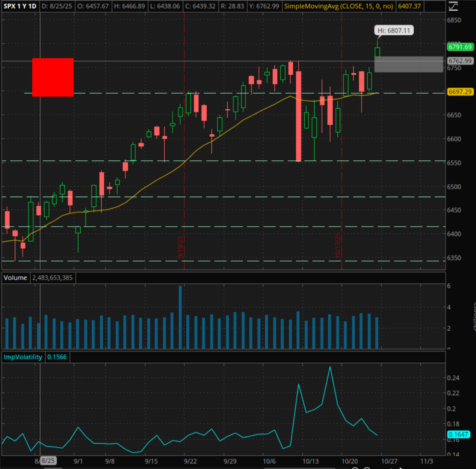Click the SPX 1 Y 1D symbol label
476x469 pixels.
(20, 6)
